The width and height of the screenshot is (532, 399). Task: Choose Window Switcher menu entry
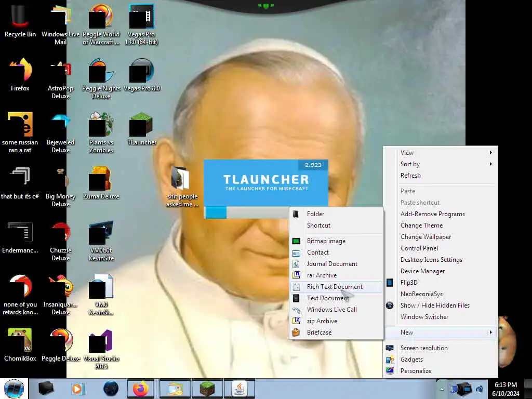[x=441, y=317]
